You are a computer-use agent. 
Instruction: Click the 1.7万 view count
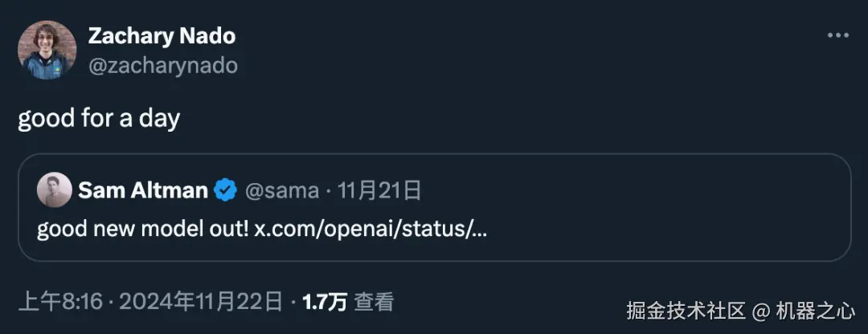click(325, 302)
